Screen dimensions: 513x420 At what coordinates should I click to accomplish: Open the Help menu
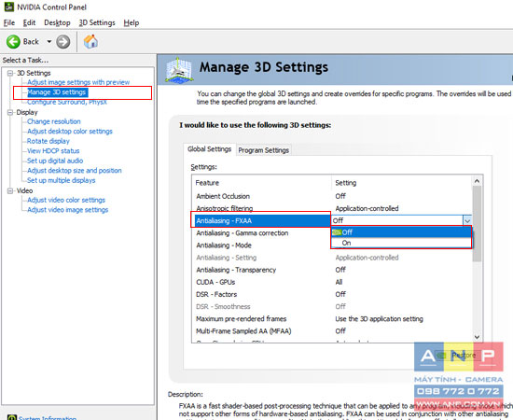pos(132,22)
